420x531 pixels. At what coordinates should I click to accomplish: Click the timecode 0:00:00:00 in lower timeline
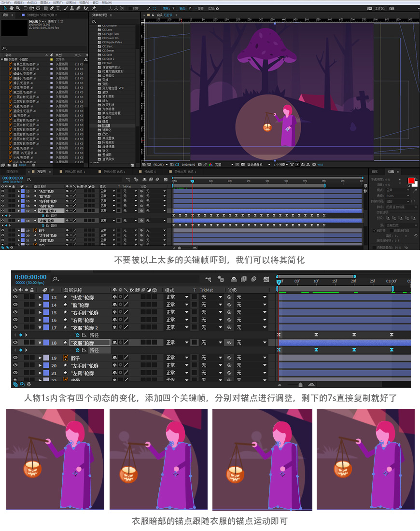point(31,277)
